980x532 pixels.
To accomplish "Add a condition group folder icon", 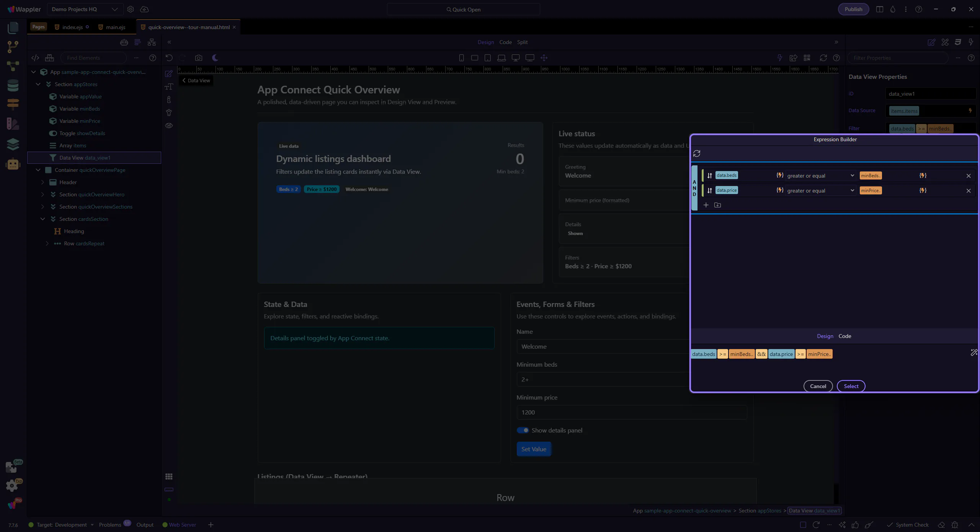I will click(718, 205).
